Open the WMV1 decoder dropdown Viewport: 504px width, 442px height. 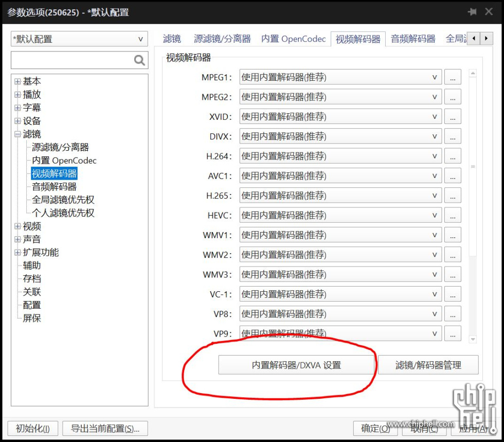(x=340, y=235)
